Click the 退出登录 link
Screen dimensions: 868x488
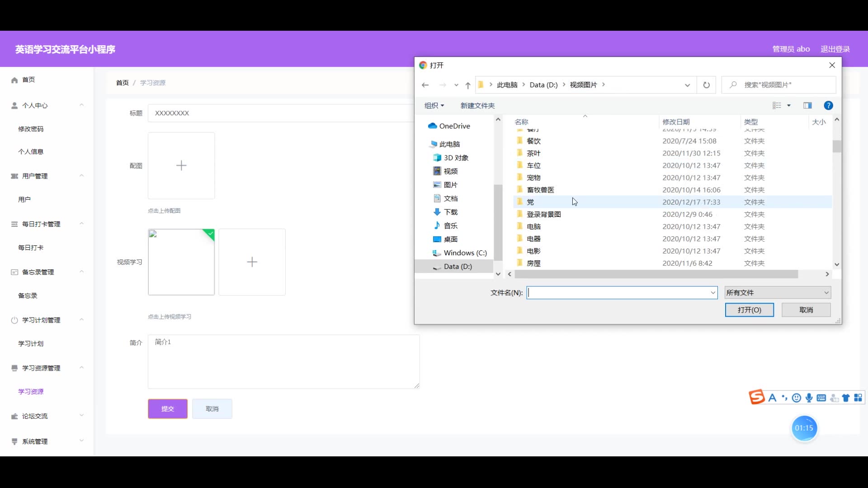pyautogui.click(x=835, y=49)
